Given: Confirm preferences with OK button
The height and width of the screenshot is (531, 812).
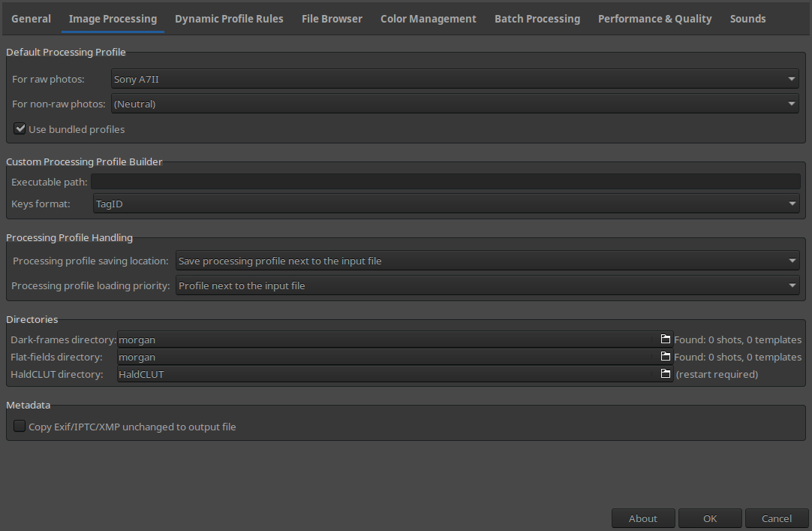Looking at the screenshot, I should (x=710, y=518).
